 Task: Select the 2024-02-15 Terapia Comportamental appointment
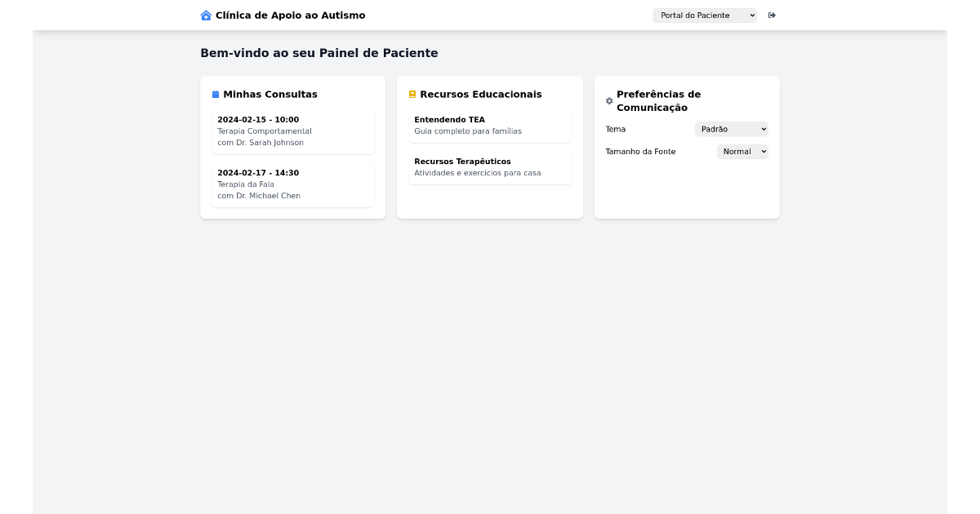pos(292,131)
